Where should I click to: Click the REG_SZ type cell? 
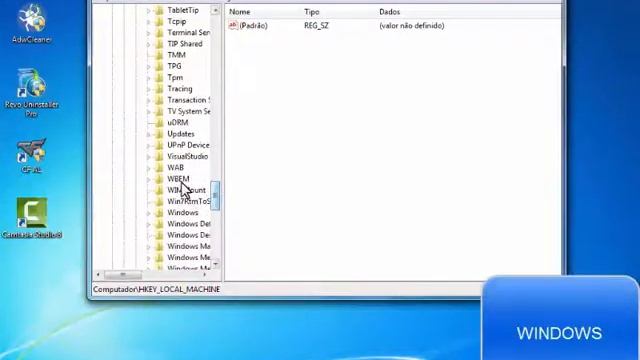click(316, 25)
